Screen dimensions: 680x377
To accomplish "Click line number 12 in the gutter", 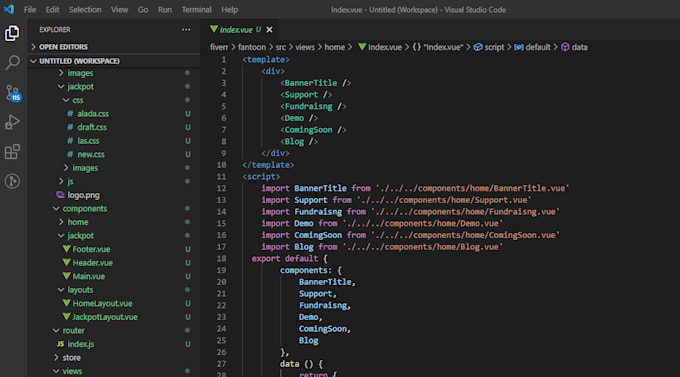I will pyautogui.click(x=221, y=188).
